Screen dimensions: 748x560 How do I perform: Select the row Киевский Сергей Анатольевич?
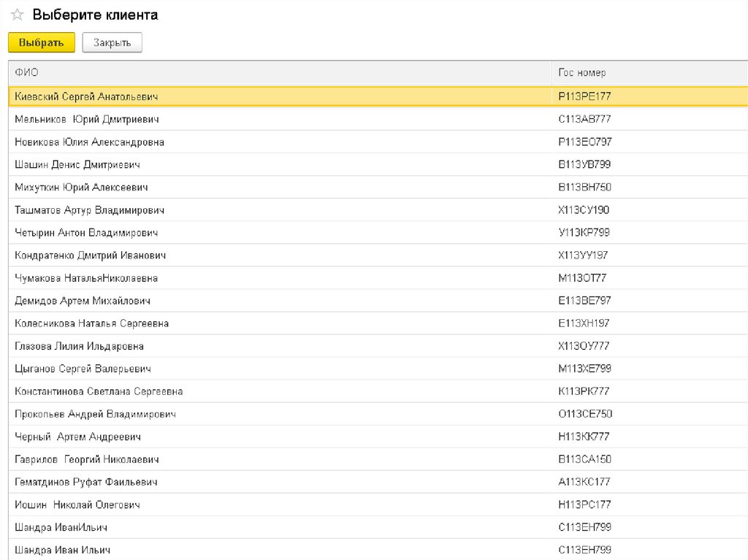pos(86,96)
